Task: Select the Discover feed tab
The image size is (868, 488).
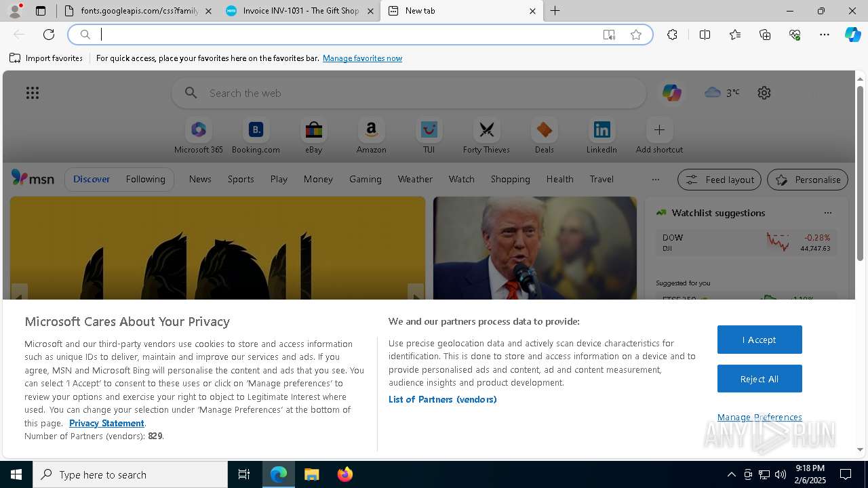Action: point(92,179)
